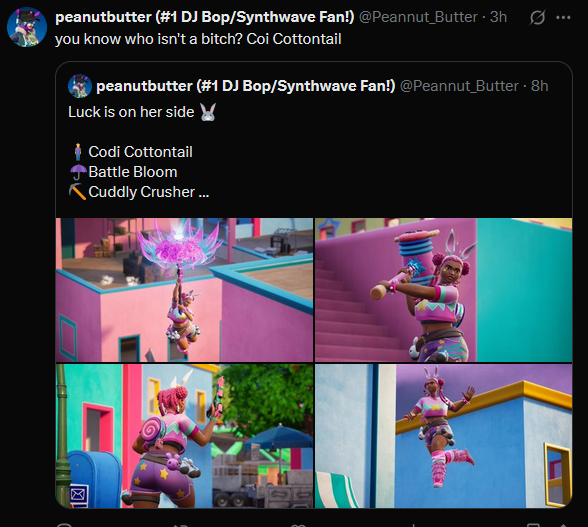588x527 pixels.
Task: Open peanutbutter's large profile avatar
Action: [x=27, y=27]
